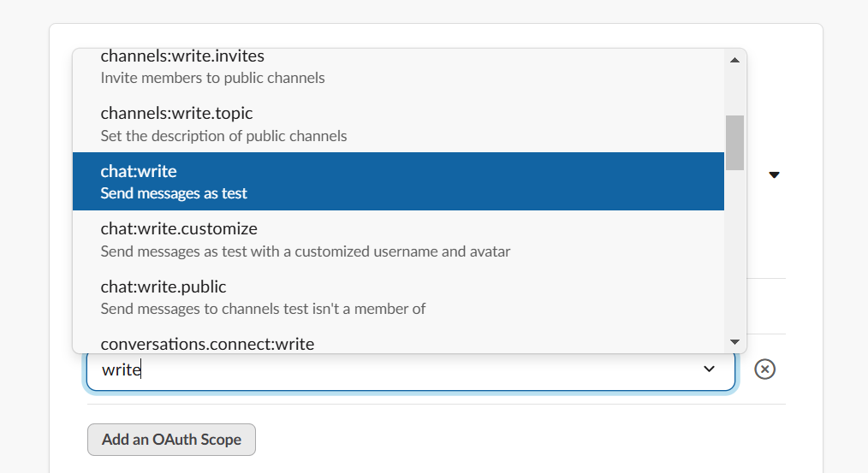Select the chat:write scope option
This screenshot has height=473, width=868.
pyautogui.click(x=139, y=172)
